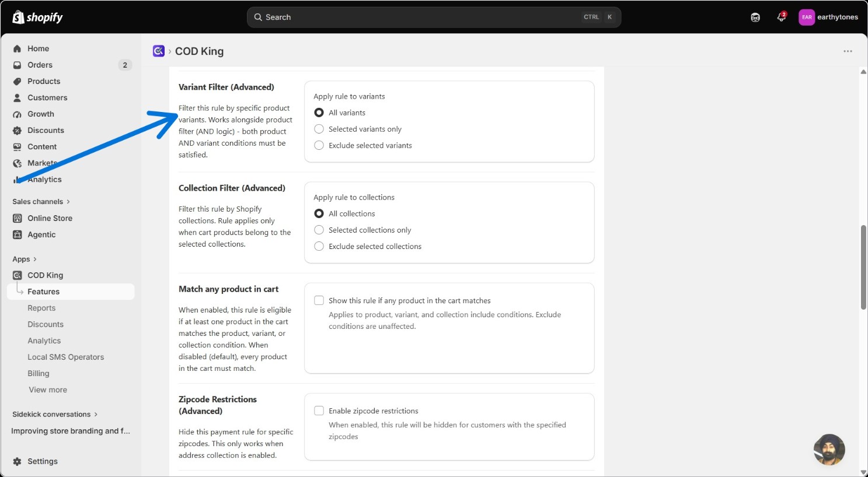Enable Show this rule if any product matches
Screen dimensions: 868x477
pos(319,300)
